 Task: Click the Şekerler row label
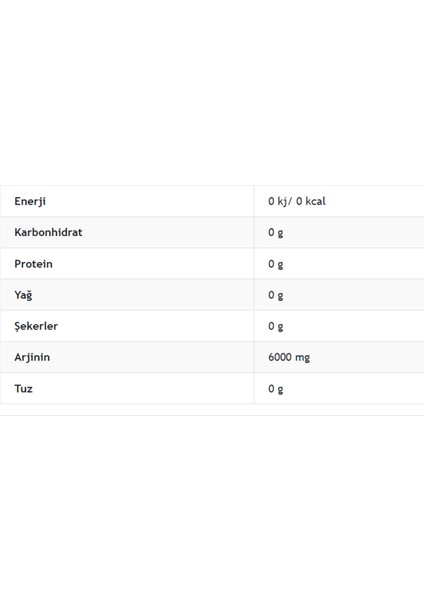pos(36,326)
